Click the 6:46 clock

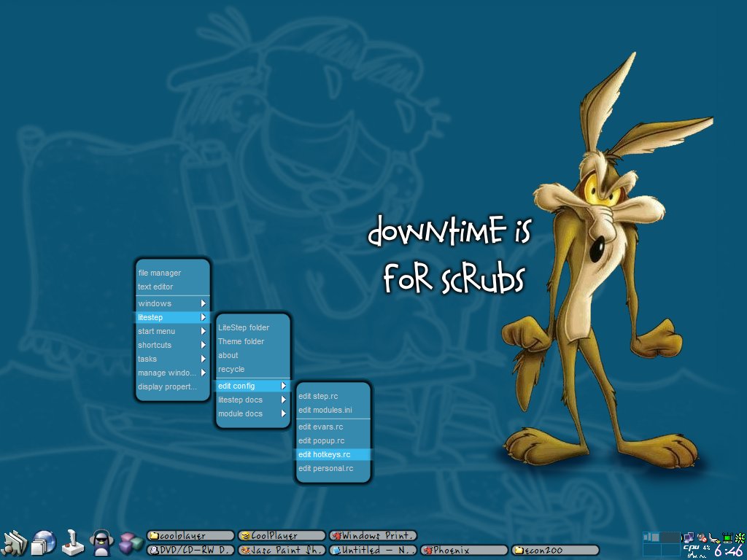click(x=729, y=551)
